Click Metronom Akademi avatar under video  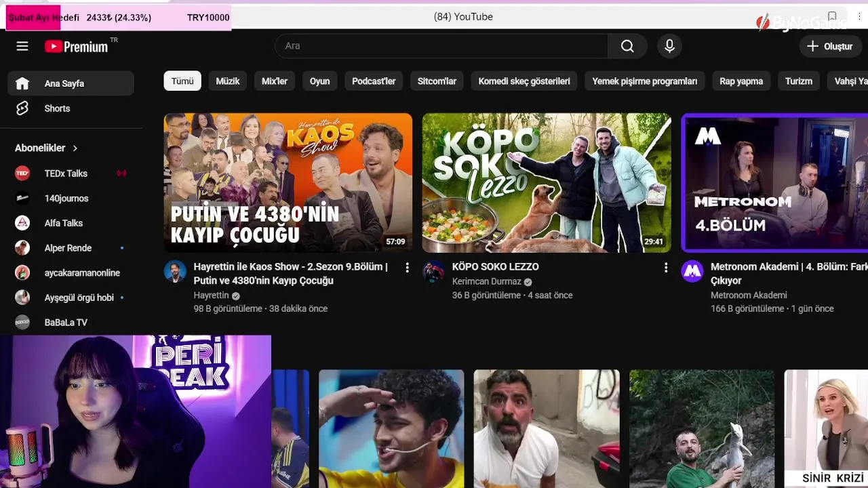(692, 272)
